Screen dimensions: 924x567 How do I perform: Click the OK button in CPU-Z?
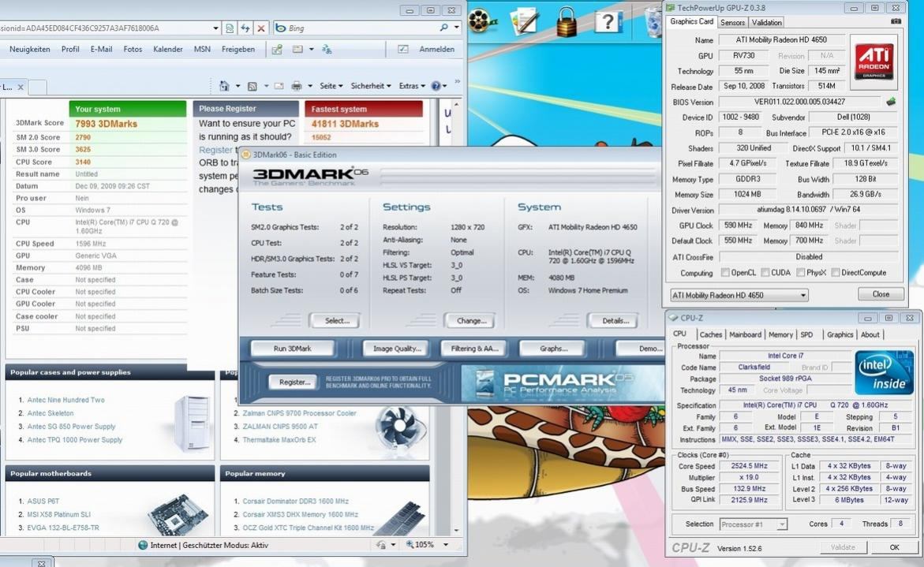click(x=894, y=547)
